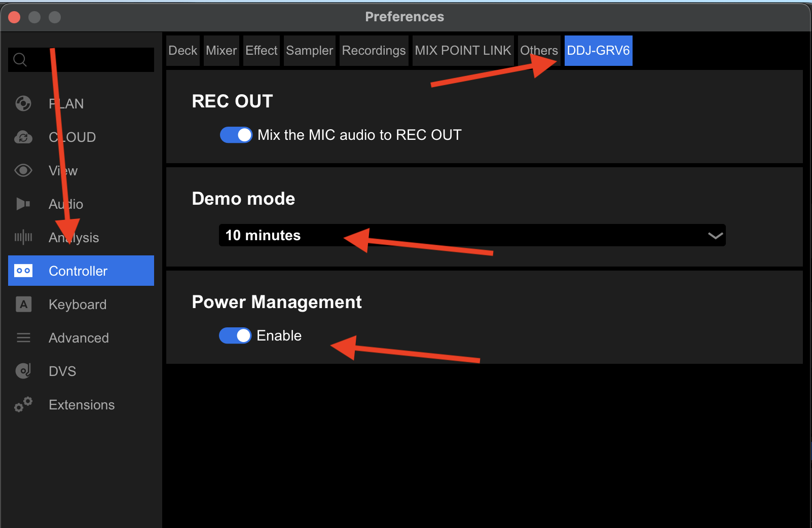Viewport: 812px width, 528px height.
Task: Select the MIX POINT LINK tab
Action: (463, 51)
